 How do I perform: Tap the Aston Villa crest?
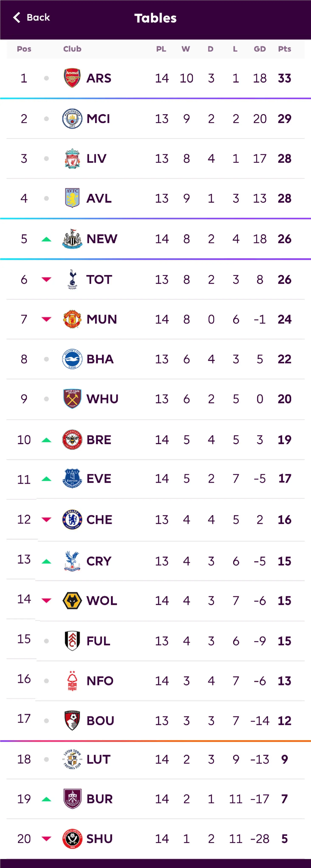72,198
